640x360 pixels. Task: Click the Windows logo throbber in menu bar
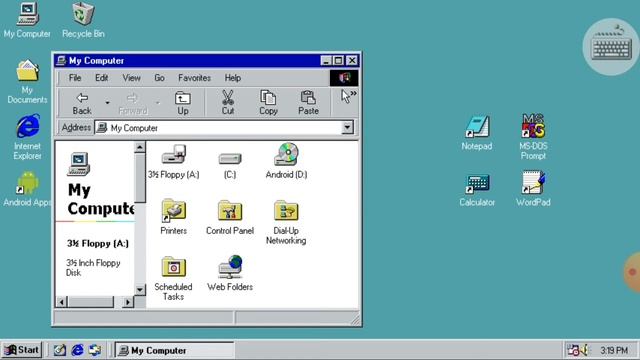[344, 78]
